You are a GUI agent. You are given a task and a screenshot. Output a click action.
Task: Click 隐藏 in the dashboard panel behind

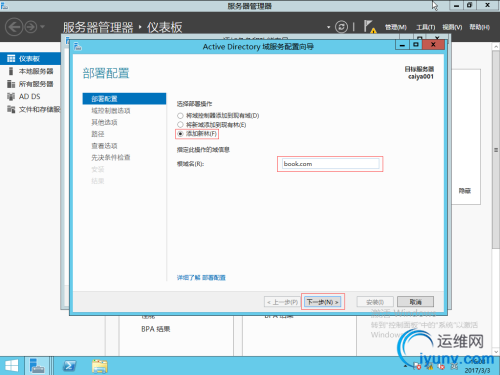click(x=465, y=191)
